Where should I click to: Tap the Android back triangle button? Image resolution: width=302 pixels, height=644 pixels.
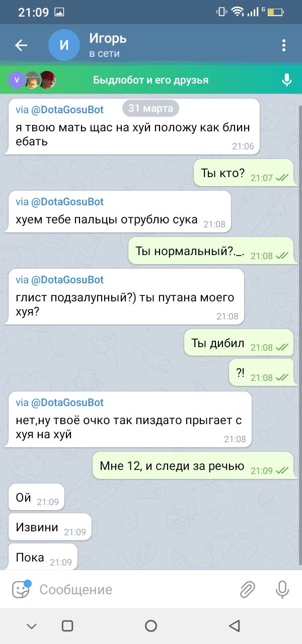(x=234, y=625)
